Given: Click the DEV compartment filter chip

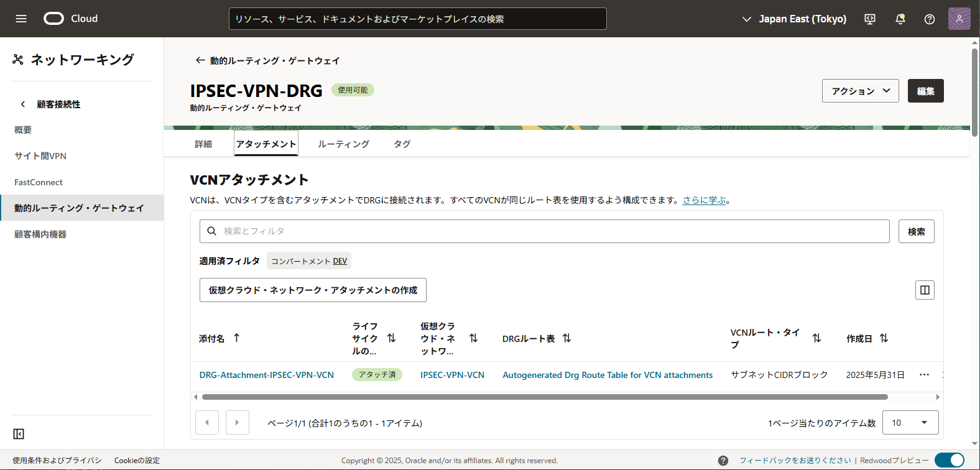Looking at the screenshot, I should tap(309, 261).
